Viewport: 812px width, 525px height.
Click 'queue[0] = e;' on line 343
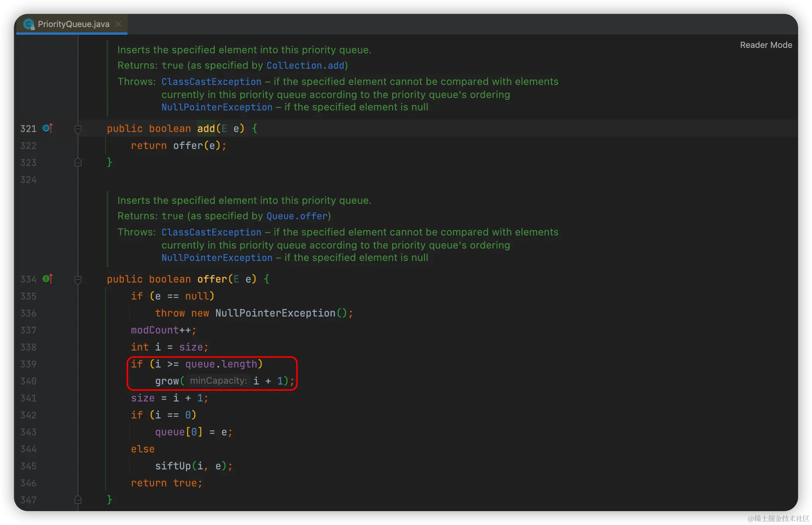194,432
